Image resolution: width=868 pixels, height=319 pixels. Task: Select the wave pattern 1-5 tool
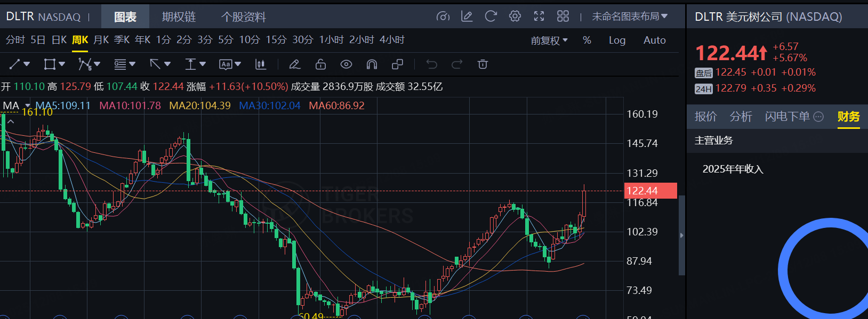coord(85,64)
